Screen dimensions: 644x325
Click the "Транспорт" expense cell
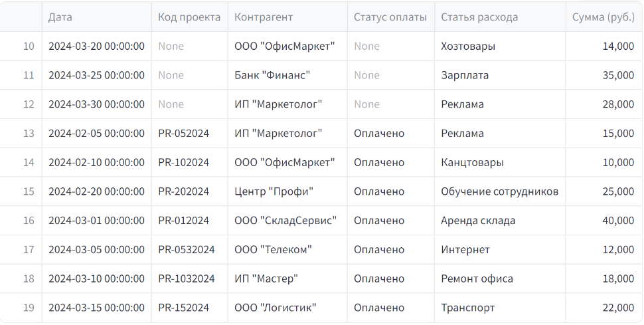(x=500, y=308)
